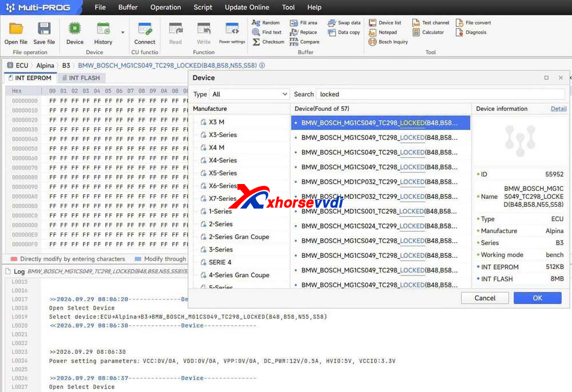Open the Compare buffer tool
This screenshot has width=572, height=392.
point(305,42)
